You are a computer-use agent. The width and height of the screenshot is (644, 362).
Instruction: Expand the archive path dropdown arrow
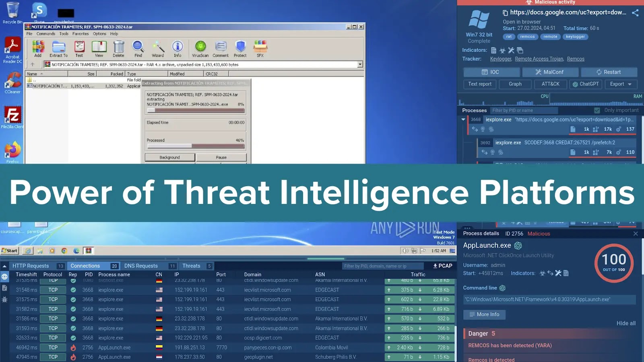tap(360, 64)
